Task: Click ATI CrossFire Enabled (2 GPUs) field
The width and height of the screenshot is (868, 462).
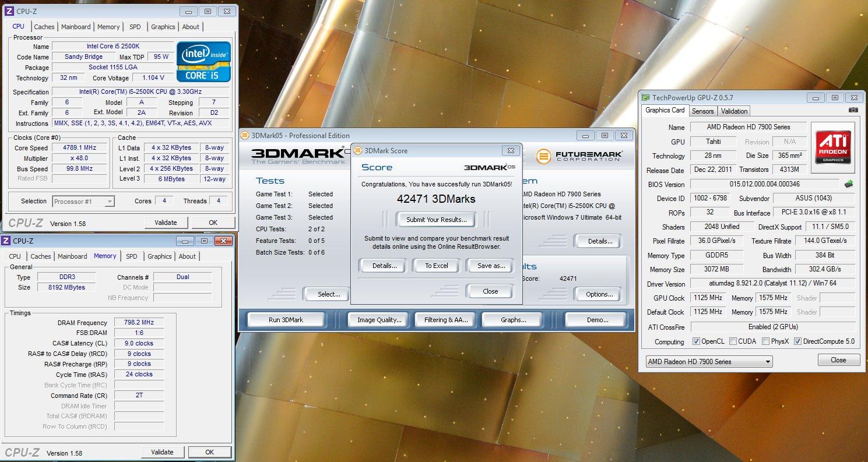Action: [x=773, y=327]
